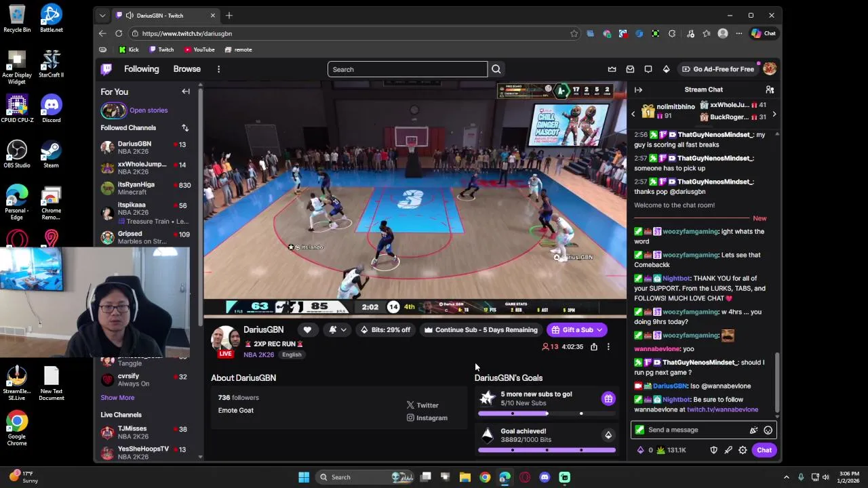
Task: Open Discord from taskbar
Action: [545, 477]
